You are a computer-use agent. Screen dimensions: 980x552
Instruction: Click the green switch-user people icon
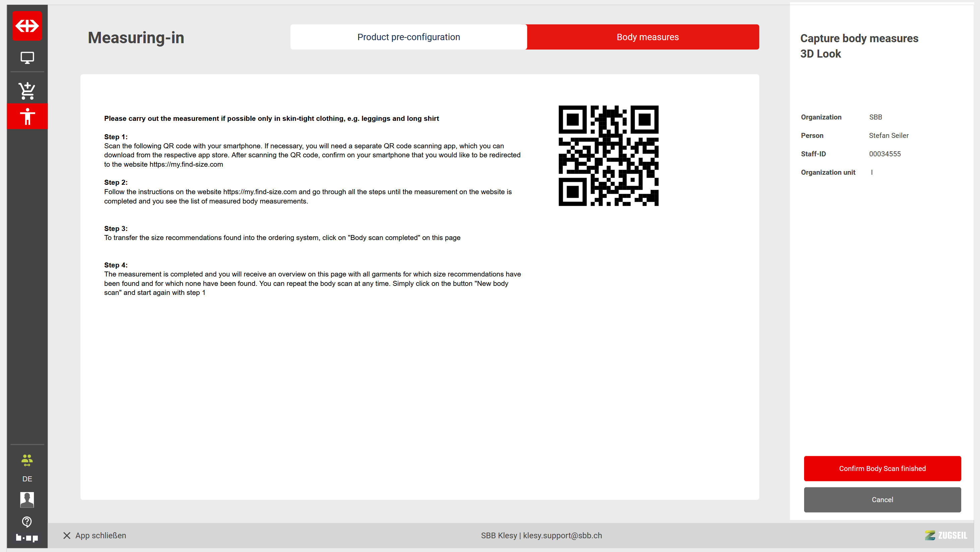click(x=27, y=460)
